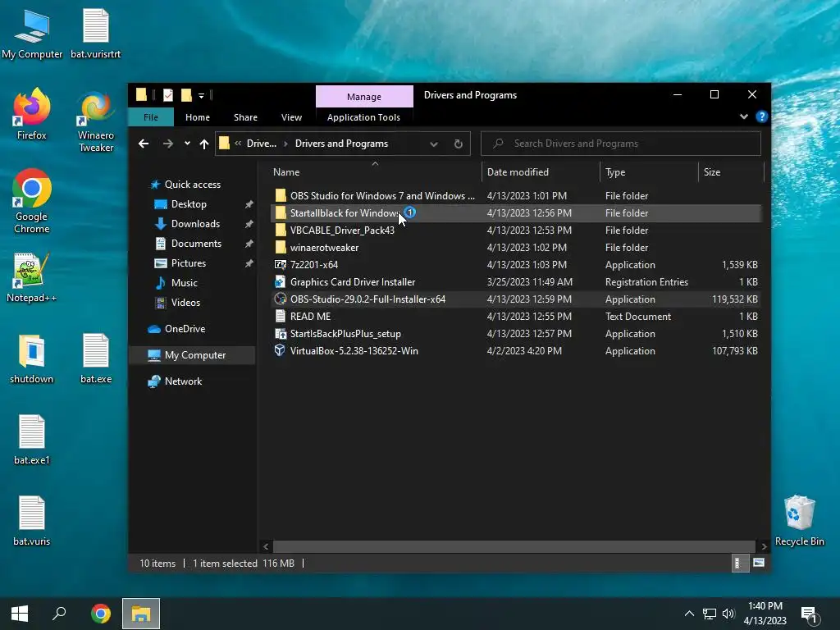840x630 pixels.
Task: Open the Windows Start menu
Action: point(20,614)
